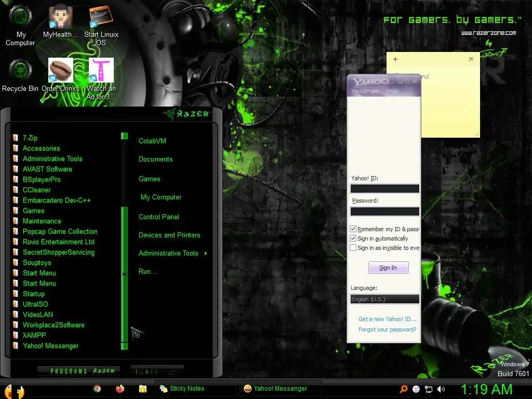Open the Run... dialog entry

pos(147,271)
